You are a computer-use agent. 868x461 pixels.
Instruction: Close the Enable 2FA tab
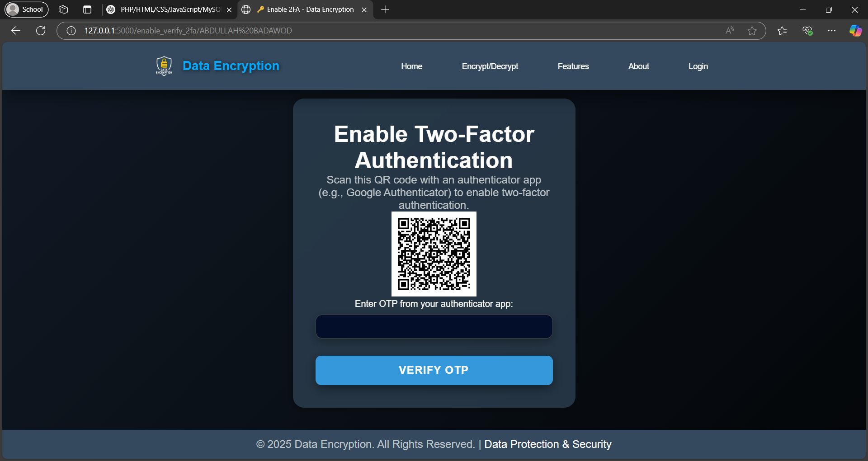click(x=364, y=9)
